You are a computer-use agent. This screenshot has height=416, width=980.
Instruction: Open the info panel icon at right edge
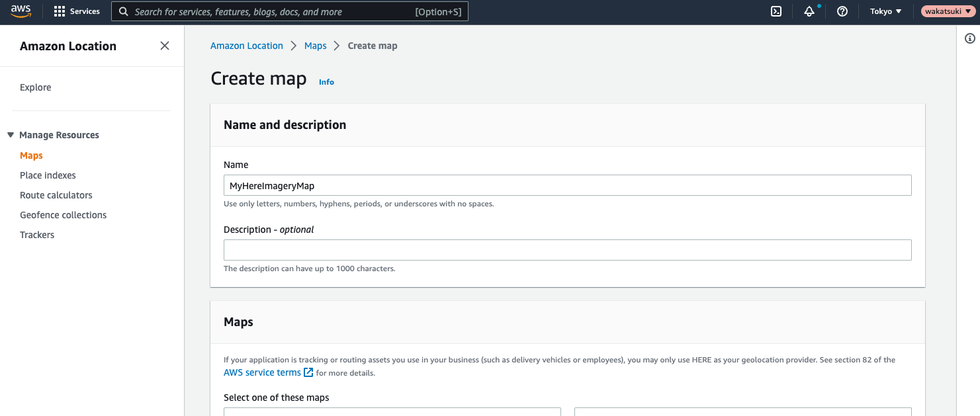click(970, 38)
